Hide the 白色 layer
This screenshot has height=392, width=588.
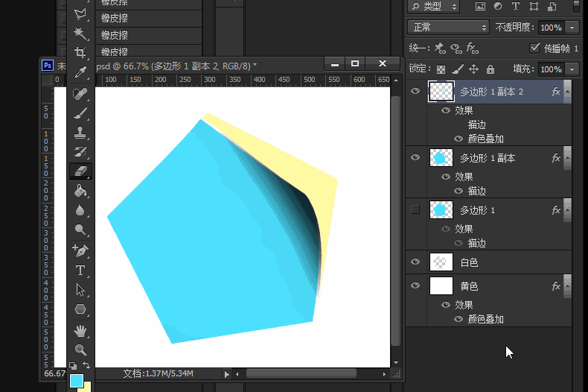[x=415, y=262]
